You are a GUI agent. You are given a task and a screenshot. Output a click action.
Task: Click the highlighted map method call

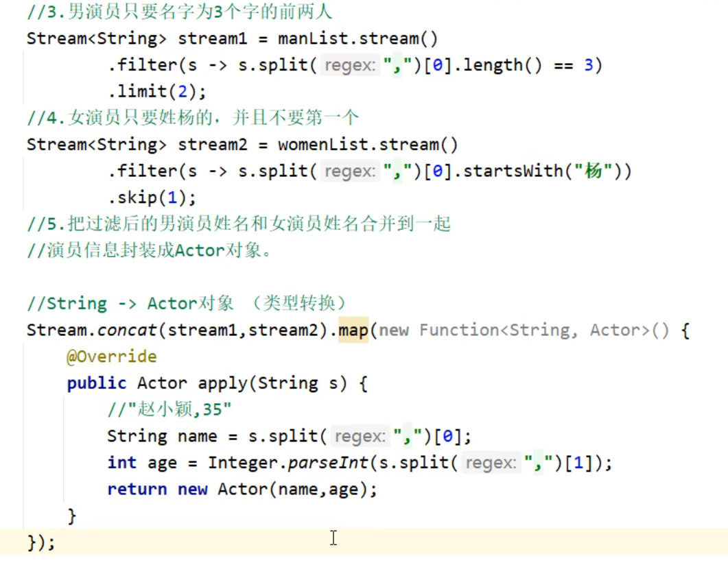point(353,330)
